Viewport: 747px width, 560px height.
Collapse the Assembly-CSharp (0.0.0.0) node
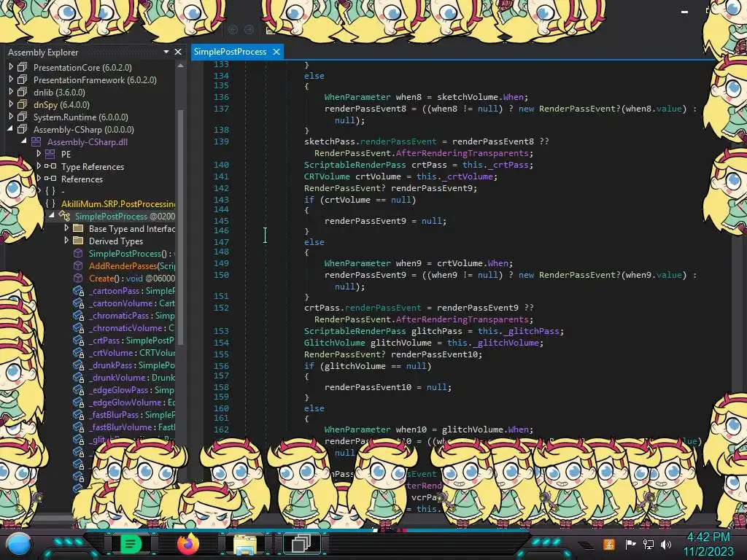[10, 129]
